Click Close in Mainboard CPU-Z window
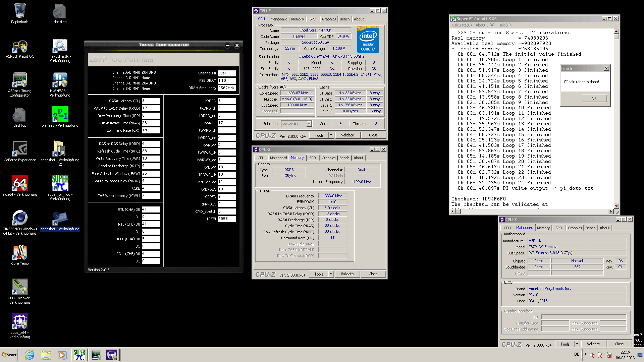Viewport: 644px width, 362px height. 619,344
